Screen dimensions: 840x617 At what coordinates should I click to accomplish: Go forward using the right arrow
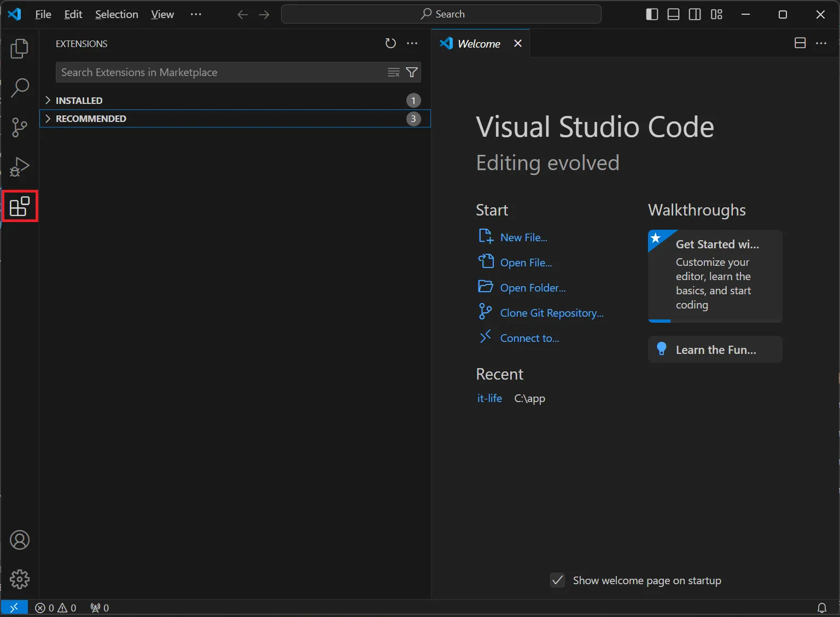[264, 15]
